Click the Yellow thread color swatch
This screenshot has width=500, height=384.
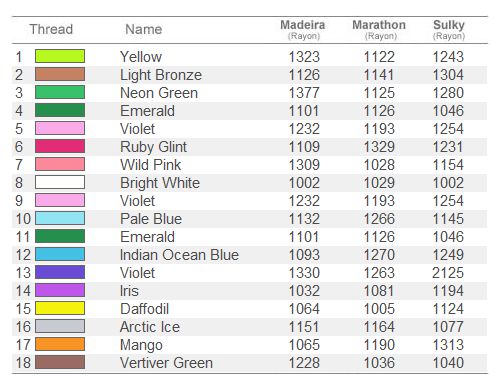[60, 56]
